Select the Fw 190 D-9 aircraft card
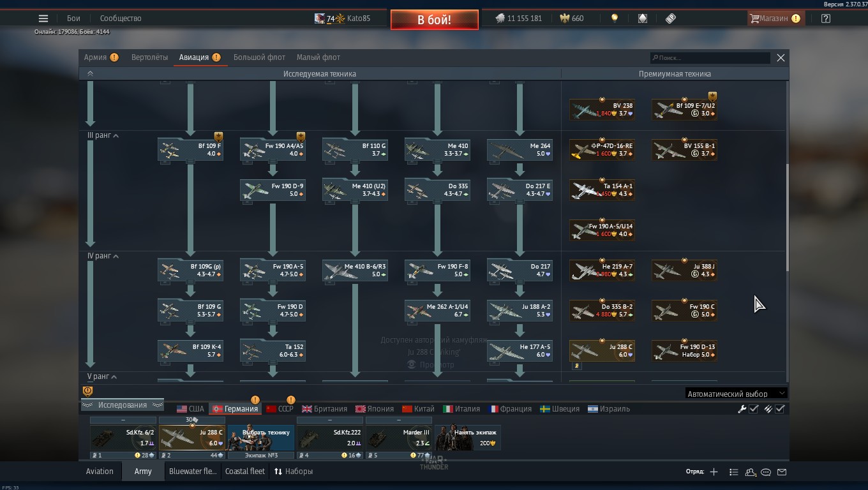The width and height of the screenshot is (868, 490). tap(273, 189)
